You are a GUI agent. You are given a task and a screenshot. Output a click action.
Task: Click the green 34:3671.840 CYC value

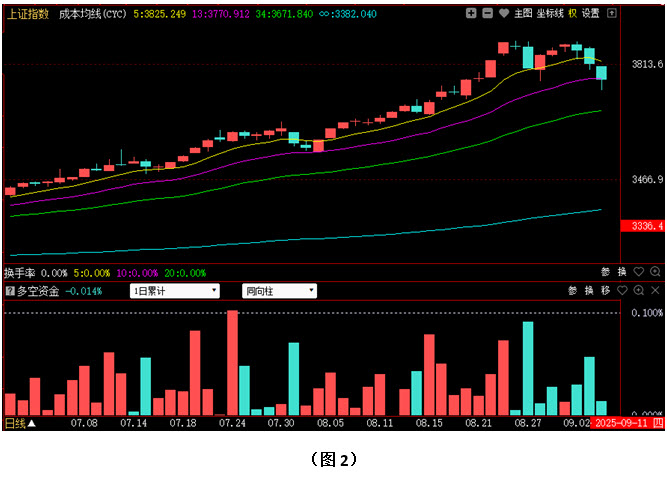(x=284, y=14)
